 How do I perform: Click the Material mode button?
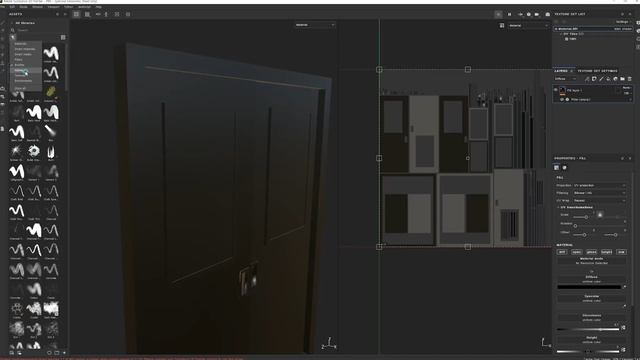point(591,261)
